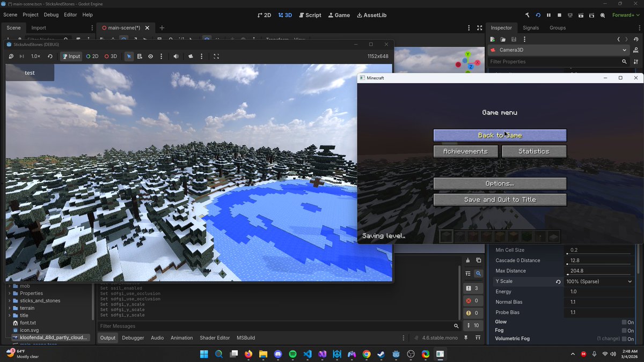
Task: Activate select tool in game toolbar
Action: 129,56
